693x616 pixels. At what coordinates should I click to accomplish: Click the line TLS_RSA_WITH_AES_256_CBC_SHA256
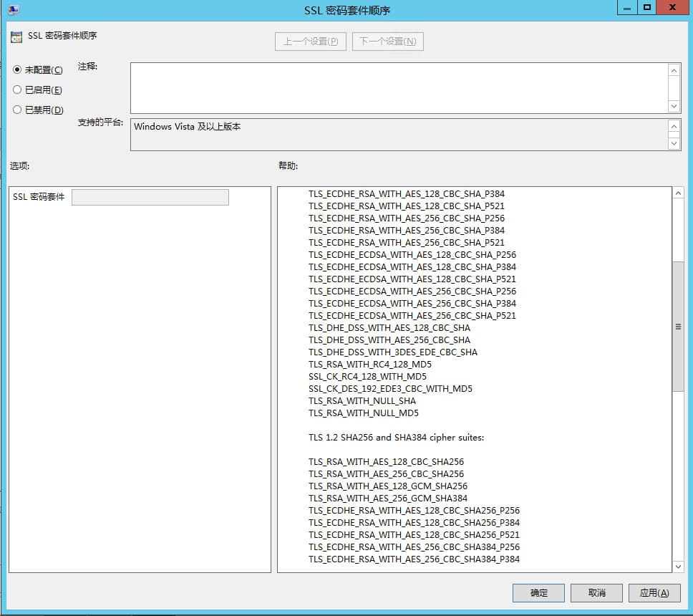click(387, 473)
